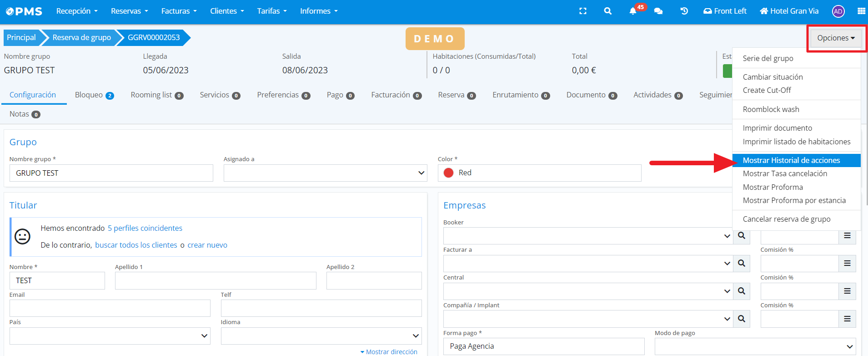Open the Opciones dropdown button
The height and width of the screenshot is (356, 868).
[836, 38]
